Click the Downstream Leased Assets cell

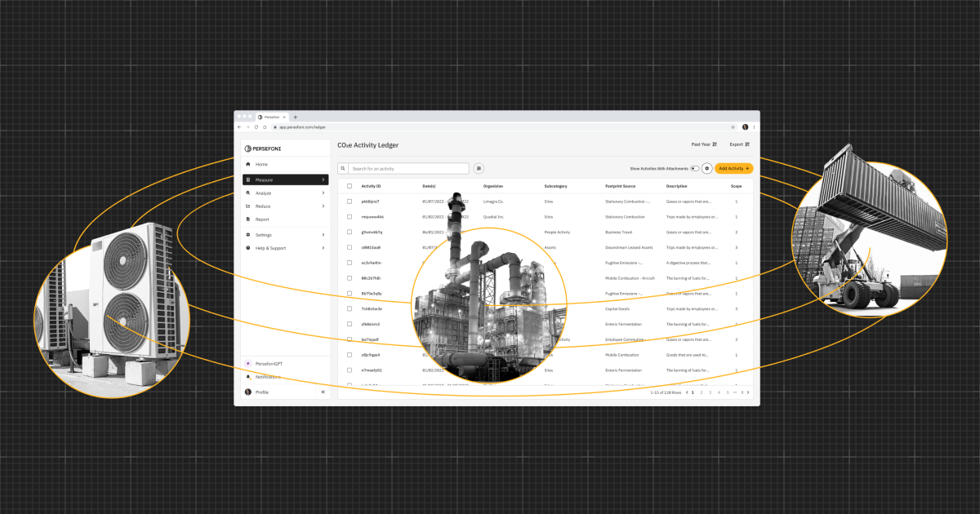pyautogui.click(x=629, y=246)
